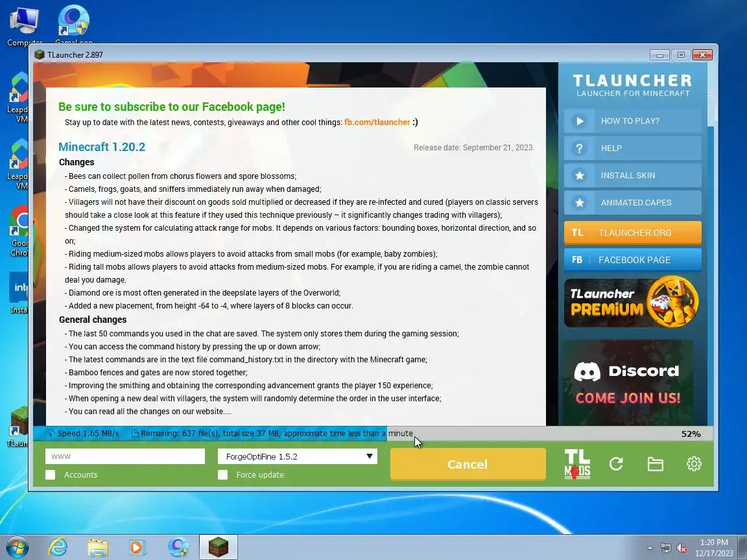The height and width of the screenshot is (560, 747).
Task: Cancel the download
Action: (x=468, y=464)
